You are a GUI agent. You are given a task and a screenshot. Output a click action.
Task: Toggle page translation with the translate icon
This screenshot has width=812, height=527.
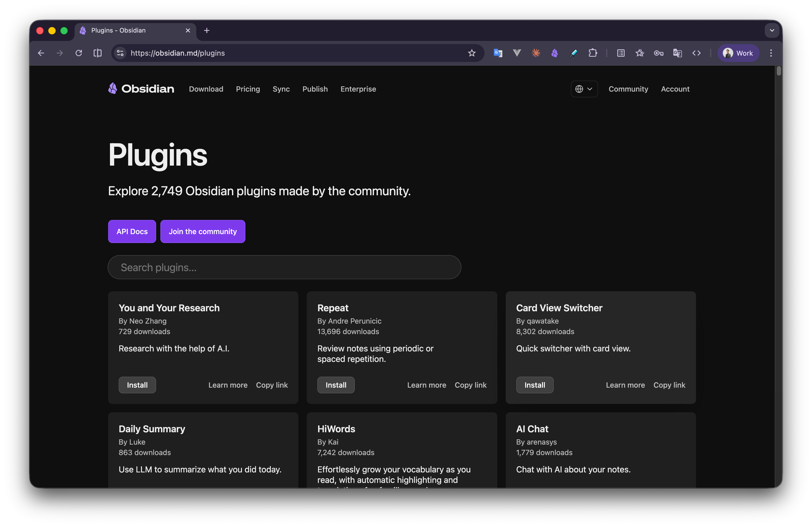point(677,53)
